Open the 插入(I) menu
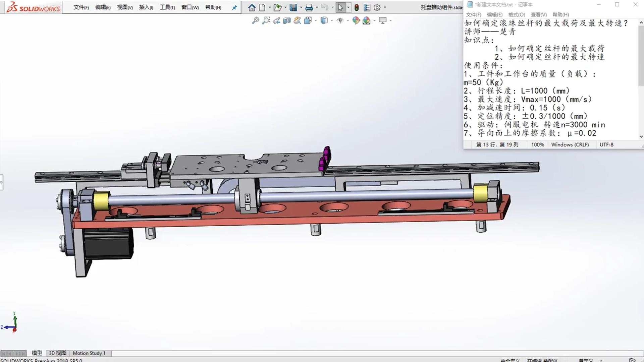 click(x=146, y=7)
